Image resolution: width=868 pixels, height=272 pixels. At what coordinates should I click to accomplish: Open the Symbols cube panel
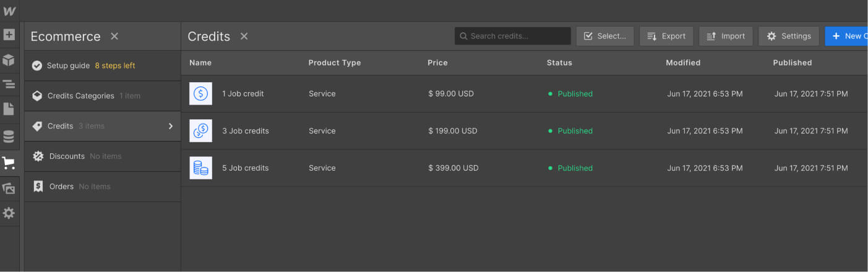coord(9,60)
